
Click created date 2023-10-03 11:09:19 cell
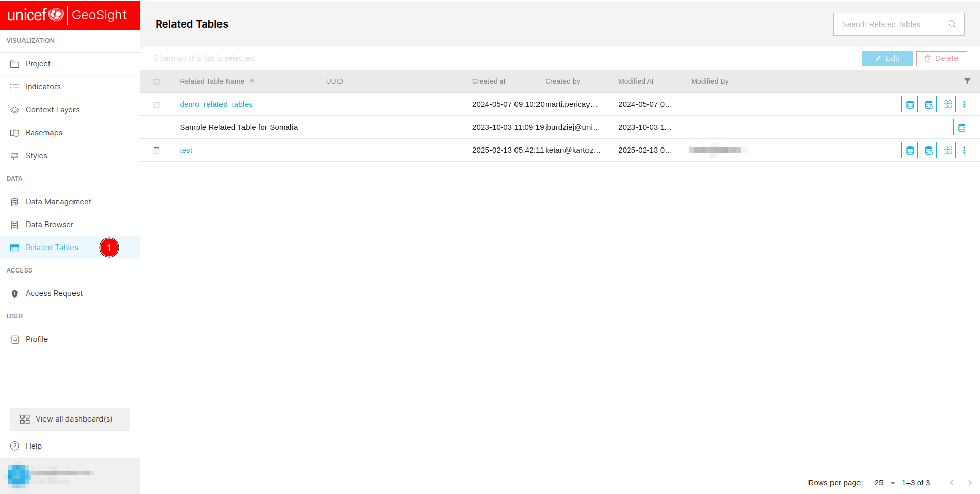coord(508,127)
